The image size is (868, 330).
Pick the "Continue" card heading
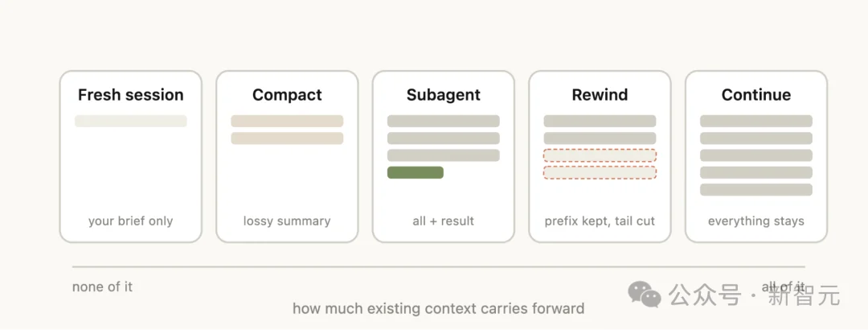[755, 95]
